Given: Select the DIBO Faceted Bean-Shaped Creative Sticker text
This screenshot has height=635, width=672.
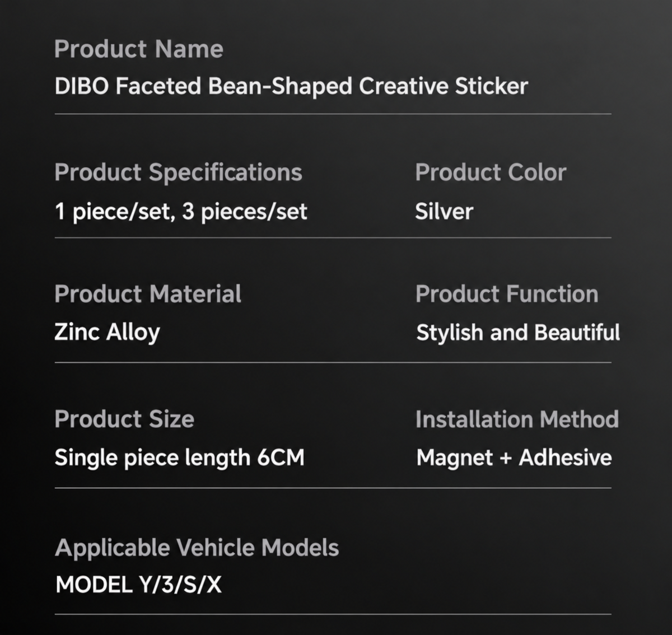Looking at the screenshot, I should tap(291, 86).
